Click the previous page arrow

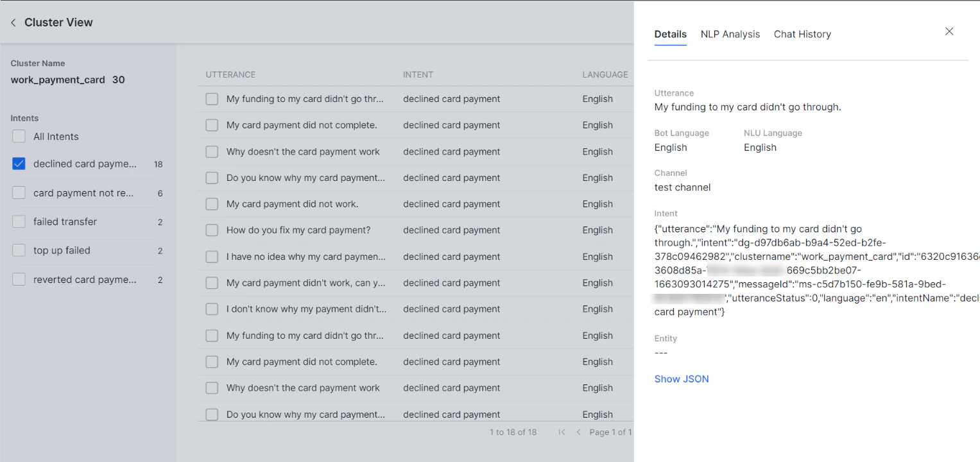pos(578,432)
